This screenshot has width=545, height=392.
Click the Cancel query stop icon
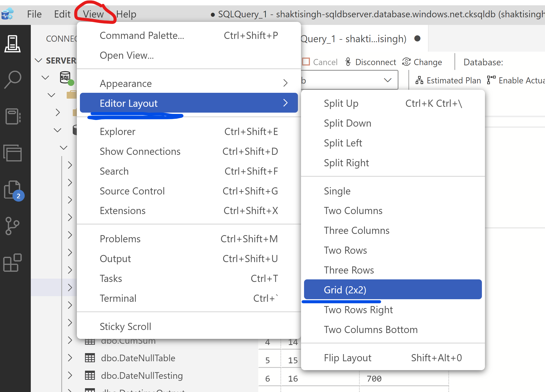pos(306,62)
